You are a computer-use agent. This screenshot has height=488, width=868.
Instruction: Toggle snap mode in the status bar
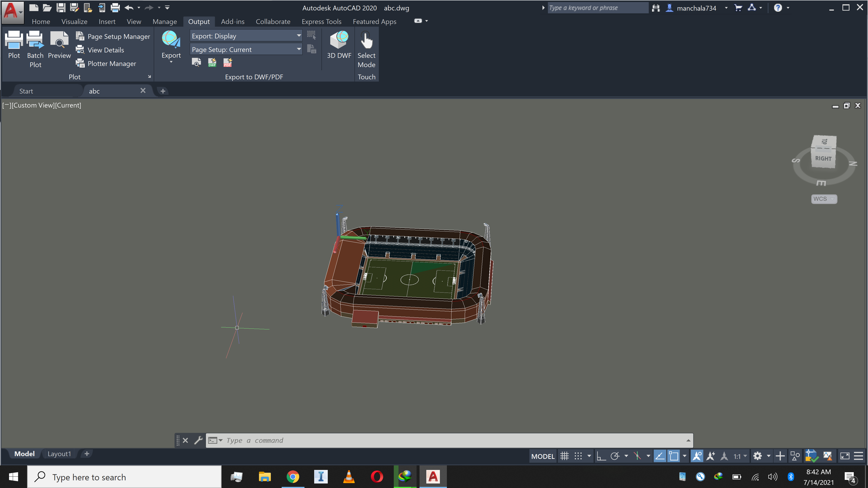coord(578,456)
